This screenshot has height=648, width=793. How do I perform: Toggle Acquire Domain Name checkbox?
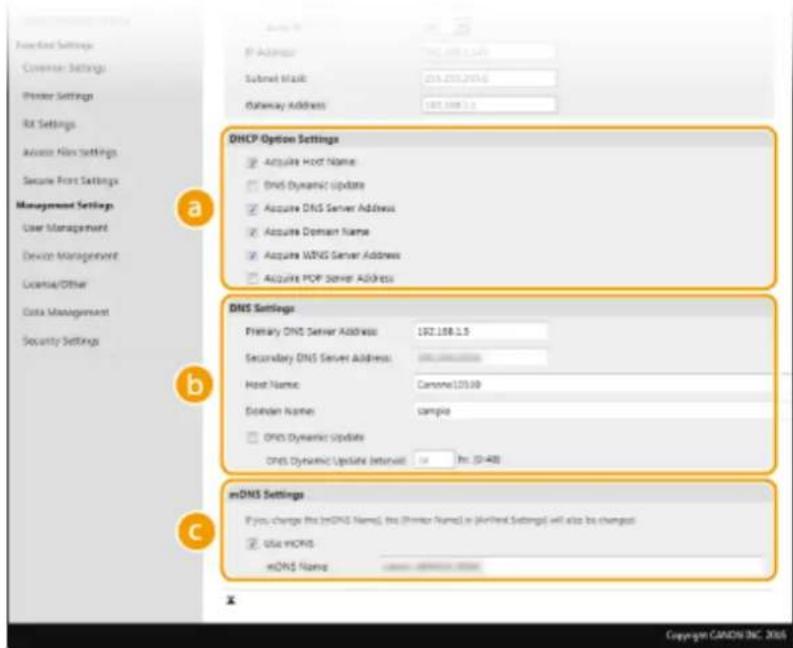click(x=252, y=233)
